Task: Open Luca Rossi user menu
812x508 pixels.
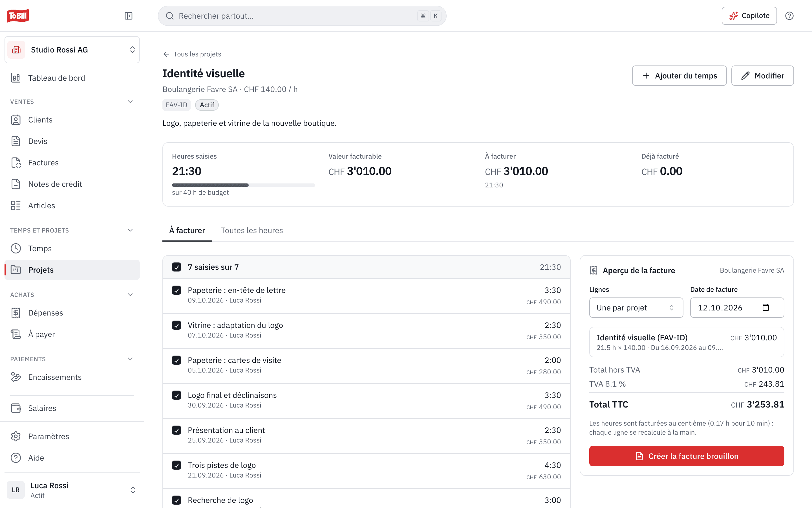Action: pyautogui.click(x=72, y=490)
